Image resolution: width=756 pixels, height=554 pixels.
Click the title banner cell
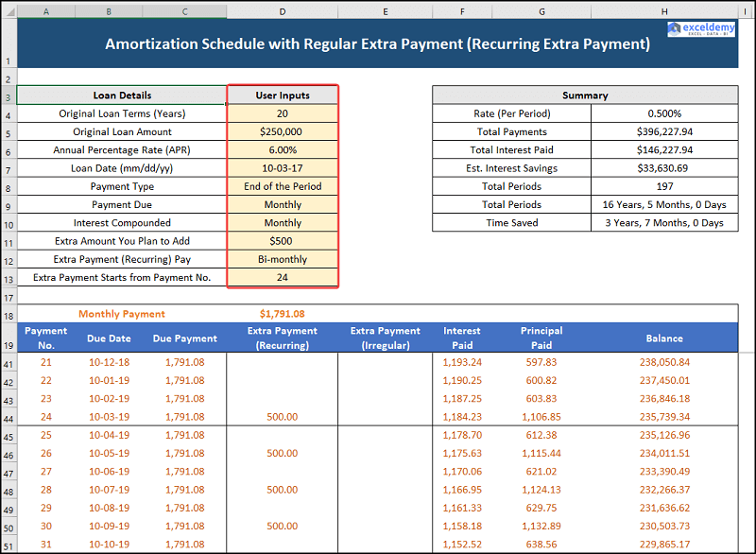click(377, 43)
